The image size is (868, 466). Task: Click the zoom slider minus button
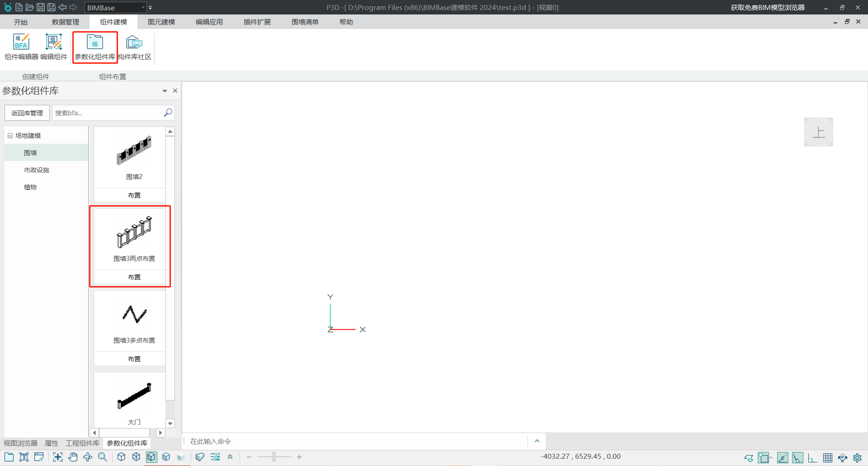pos(249,457)
